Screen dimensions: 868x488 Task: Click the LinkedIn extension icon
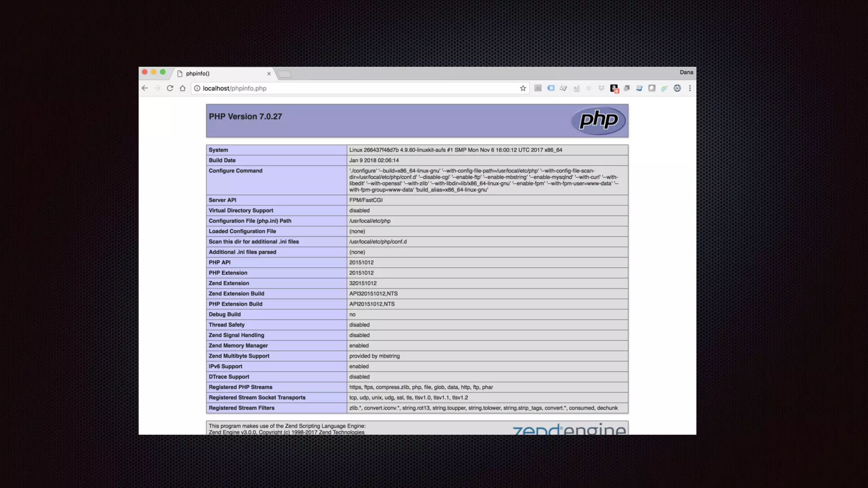pos(538,88)
